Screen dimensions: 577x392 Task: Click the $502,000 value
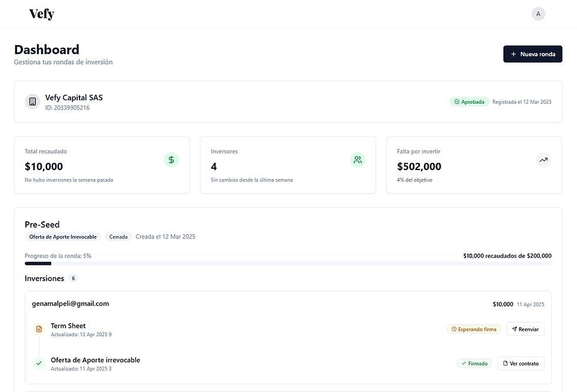tap(419, 167)
